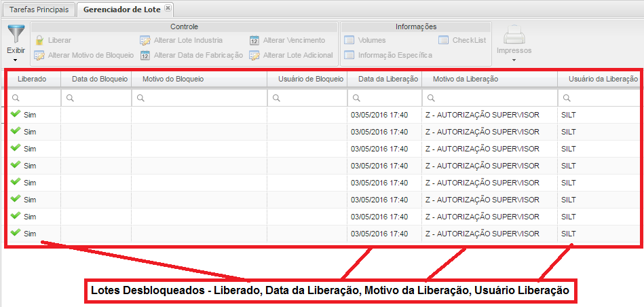The width and height of the screenshot is (644, 307).
Task: Sort by Data da Liberação column header
Action: click(384, 79)
